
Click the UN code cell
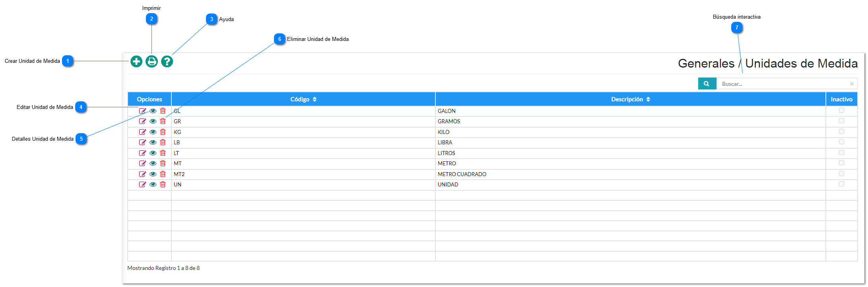point(303,184)
